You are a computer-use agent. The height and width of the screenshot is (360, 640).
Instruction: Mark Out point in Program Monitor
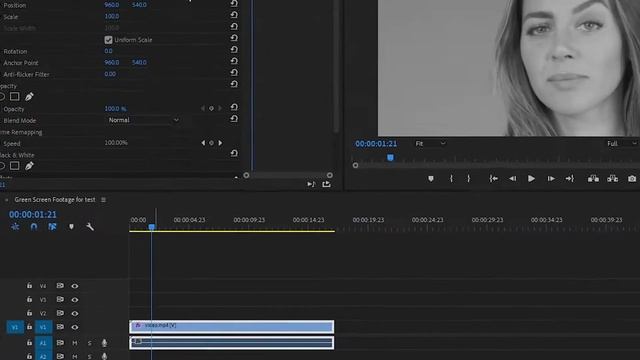[x=469, y=178]
